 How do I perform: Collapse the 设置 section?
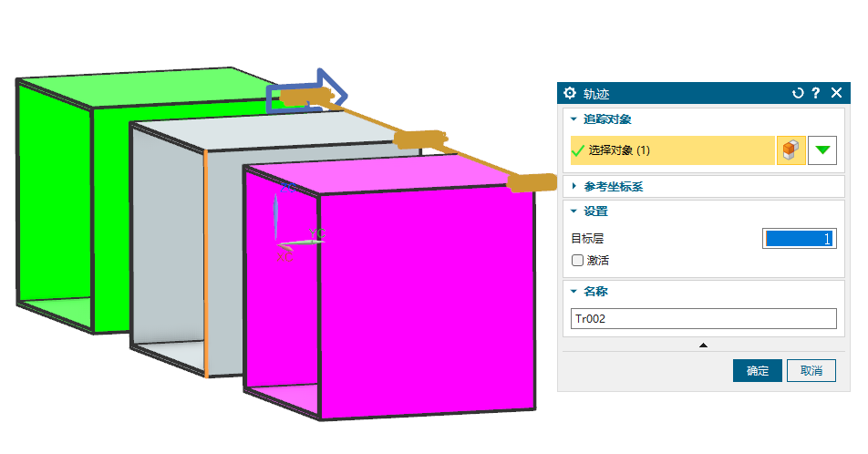click(x=573, y=212)
